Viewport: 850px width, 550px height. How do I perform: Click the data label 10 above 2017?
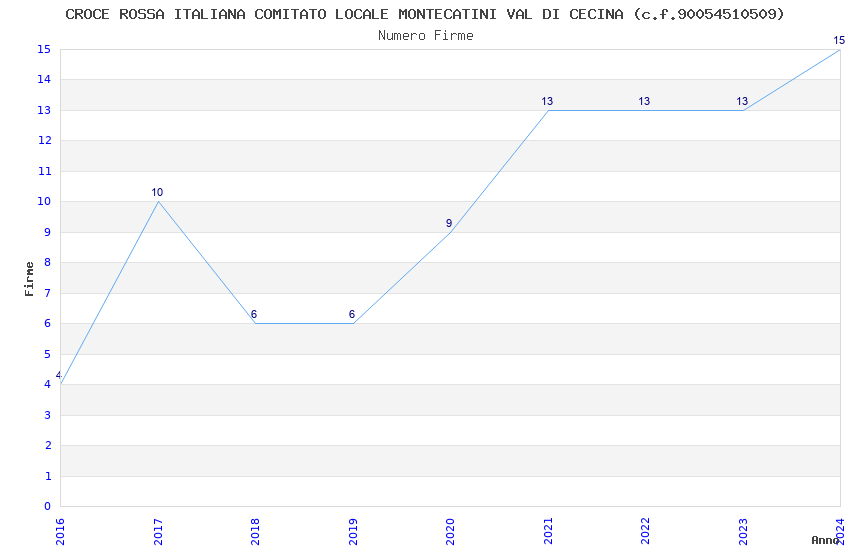157,192
